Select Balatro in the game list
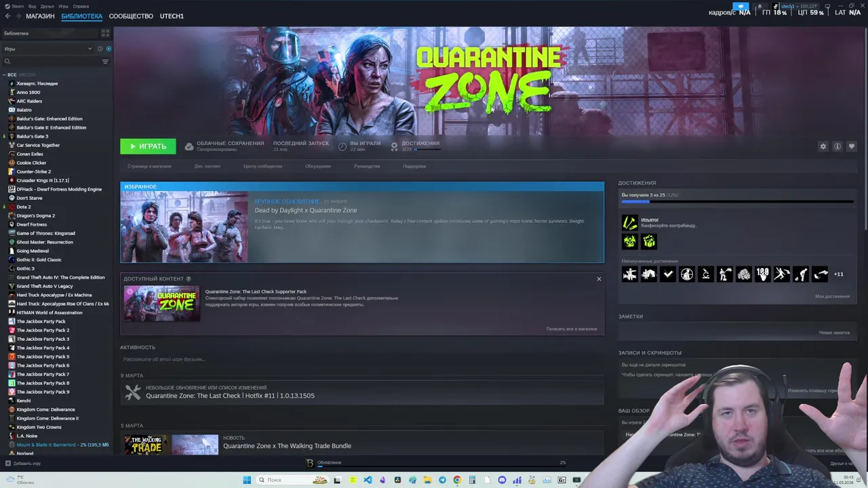Screen dimensions: 868x488 coord(24,110)
